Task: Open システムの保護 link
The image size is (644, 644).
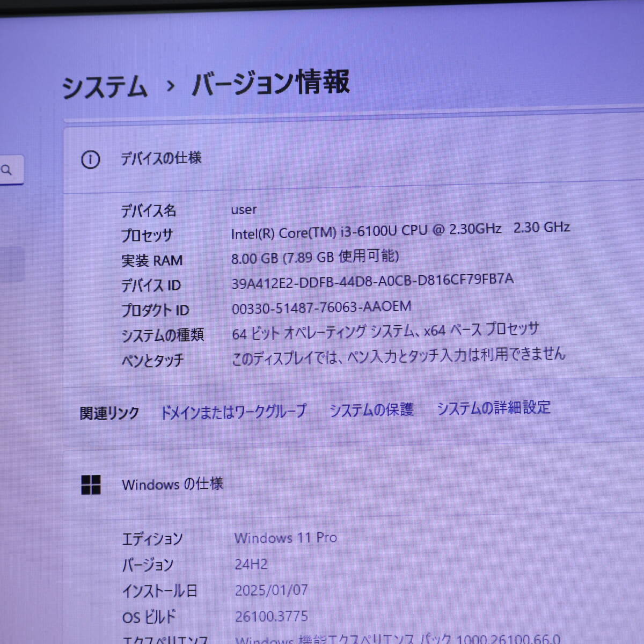Action: [x=371, y=410]
